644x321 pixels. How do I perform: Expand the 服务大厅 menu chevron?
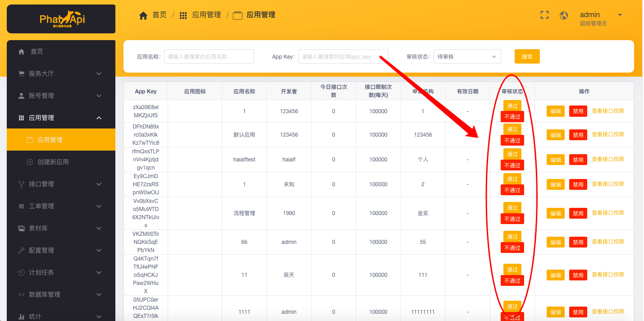pos(99,73)
